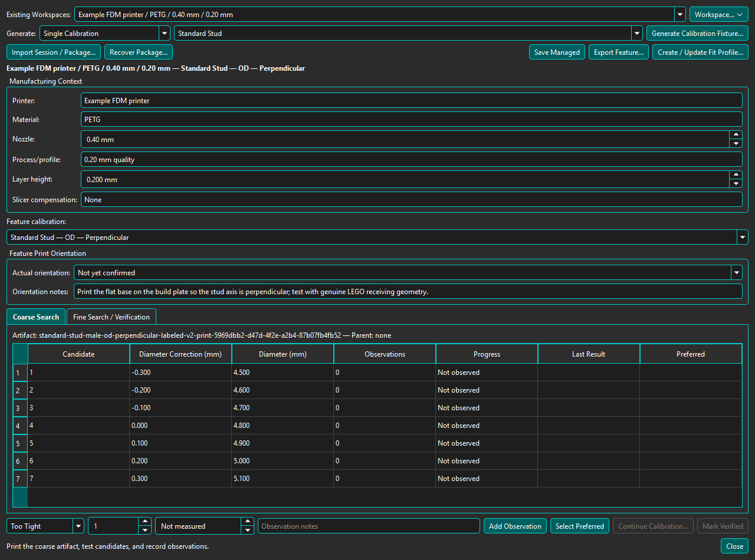755x560 pixels.
Task: Step up the Not measured spinner
Action: pos(247,522)
